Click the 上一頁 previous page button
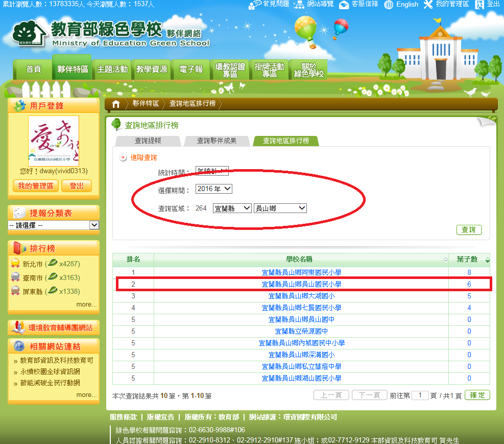 pyautogui.click(x=331, y=395)
